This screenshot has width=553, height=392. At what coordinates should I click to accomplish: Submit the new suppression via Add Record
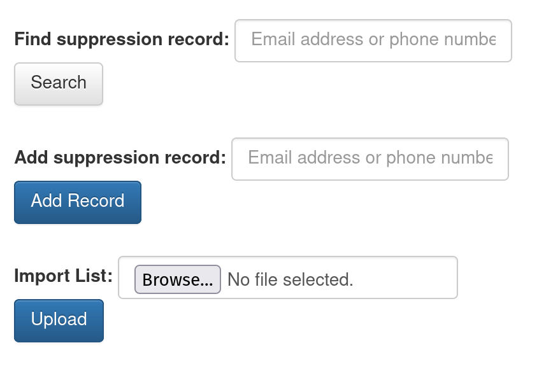(78, 202)
